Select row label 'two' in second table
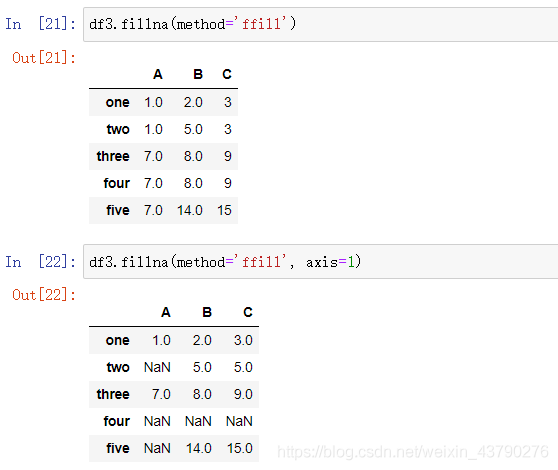The image size is (558, 470). coord(118,367)
